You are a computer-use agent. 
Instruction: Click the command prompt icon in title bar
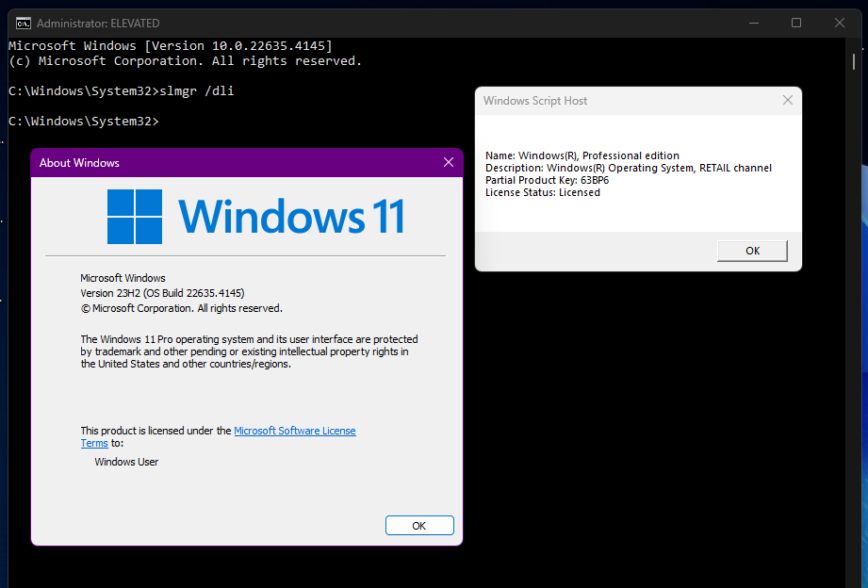click(x=24, y=24)
